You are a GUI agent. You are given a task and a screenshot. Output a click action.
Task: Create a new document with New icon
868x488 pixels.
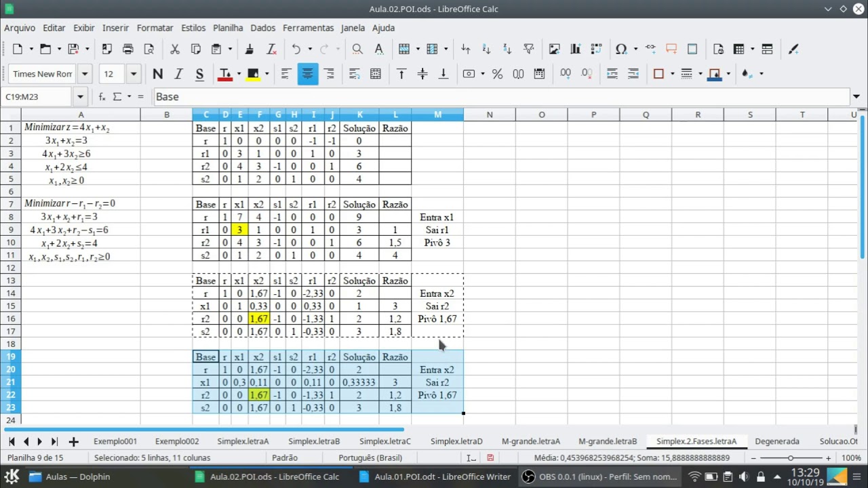pos(18,49)
